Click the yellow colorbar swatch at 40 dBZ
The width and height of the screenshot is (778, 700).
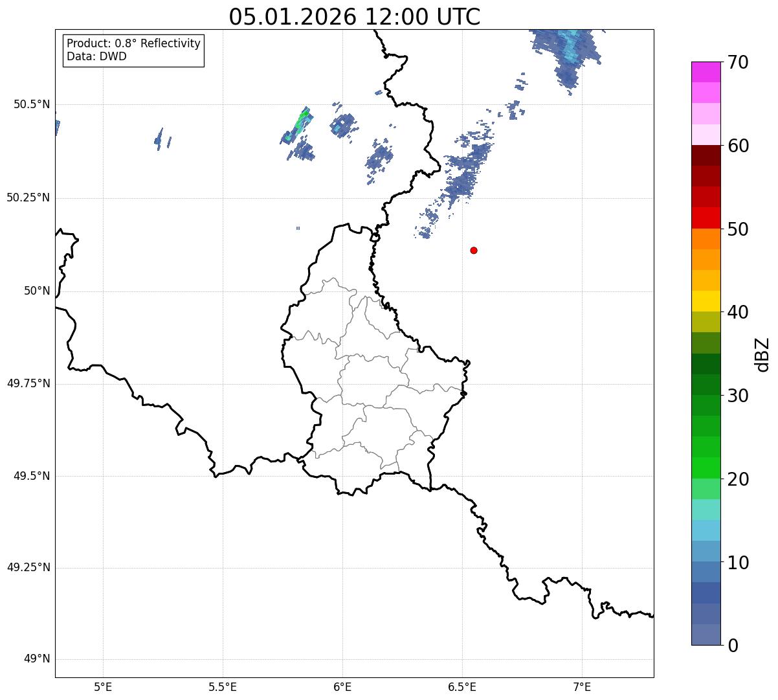pos(706,301)
